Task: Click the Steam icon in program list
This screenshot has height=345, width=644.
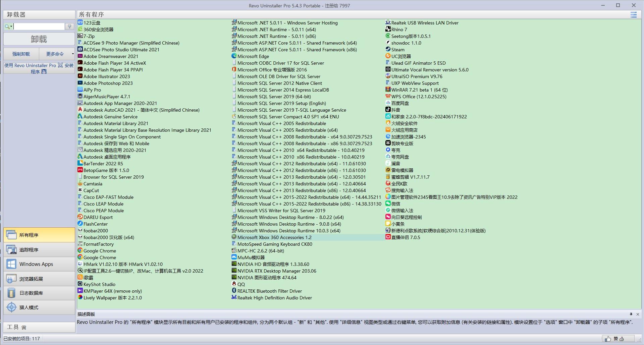Action: pyautogui.click(x=388, y=50)
